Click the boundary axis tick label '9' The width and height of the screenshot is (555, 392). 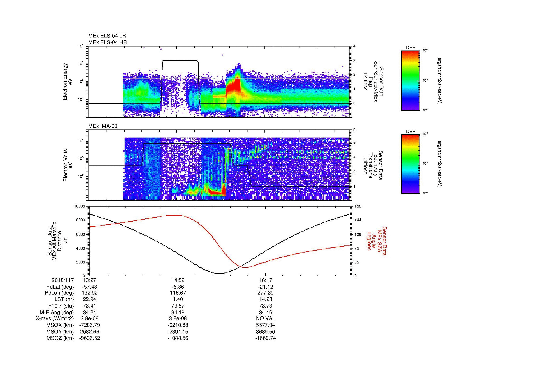point(354,130)
